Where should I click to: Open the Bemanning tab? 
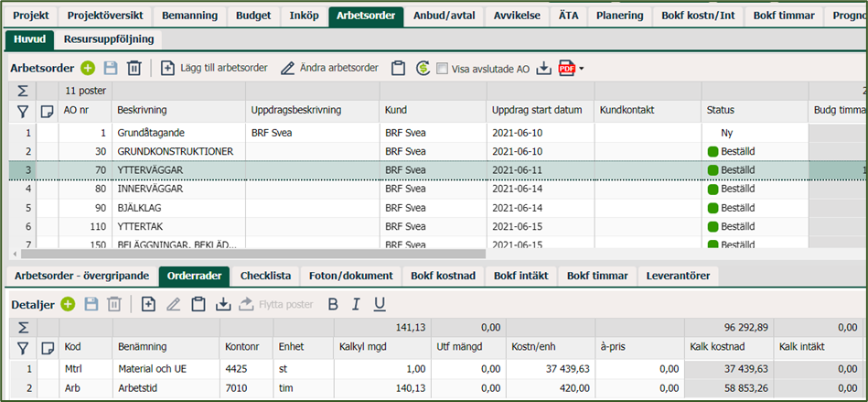point(189,16)
